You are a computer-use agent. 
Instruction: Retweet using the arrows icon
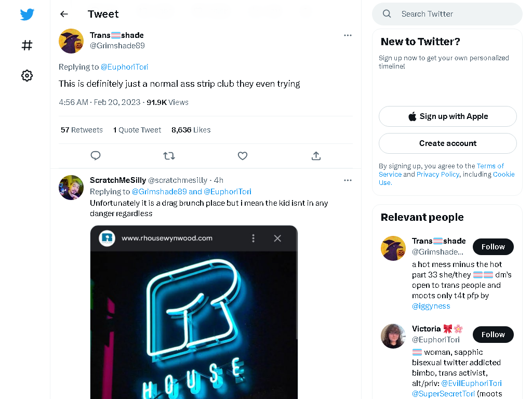click(169, 156)
